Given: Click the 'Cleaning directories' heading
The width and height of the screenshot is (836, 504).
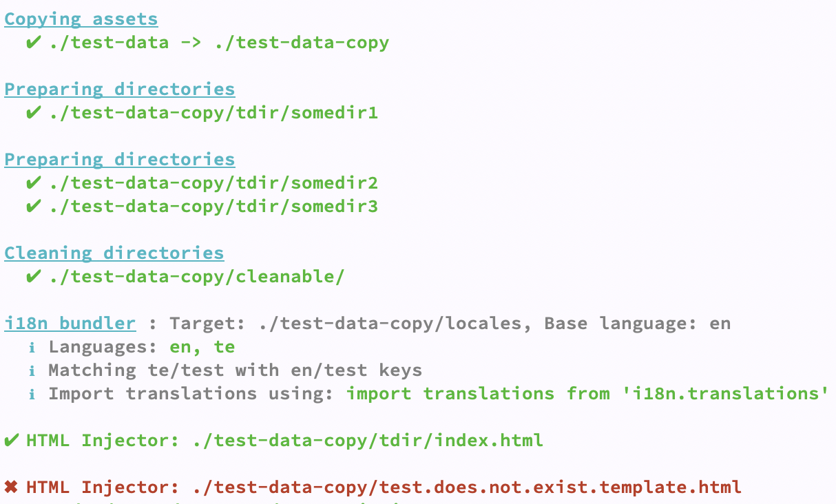Looking at the screenshot, I should [x=114, y=253].
